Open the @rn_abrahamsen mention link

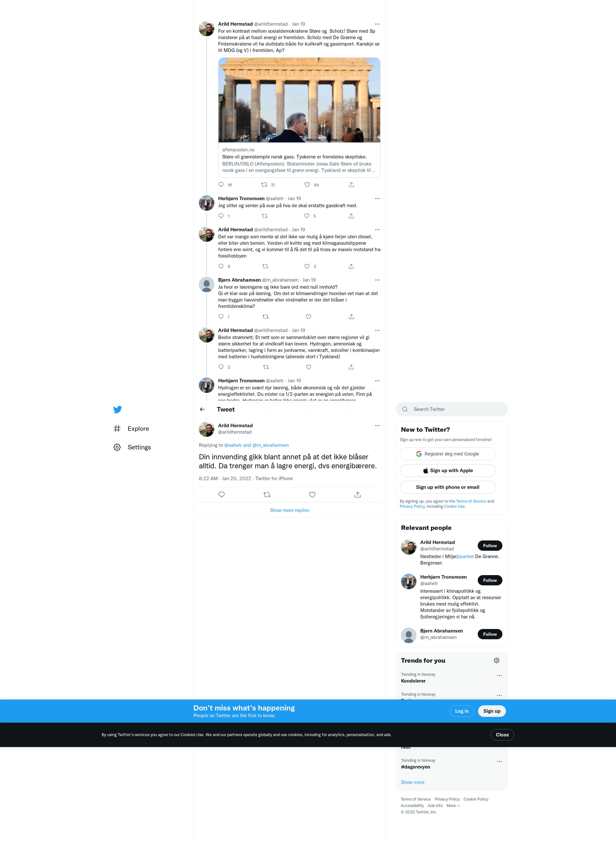[x=270, y=445]
